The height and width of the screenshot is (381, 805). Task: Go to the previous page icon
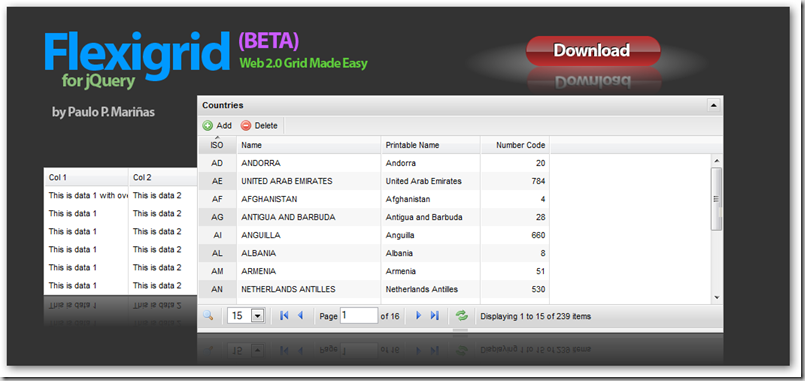click(x=300, y=316)
